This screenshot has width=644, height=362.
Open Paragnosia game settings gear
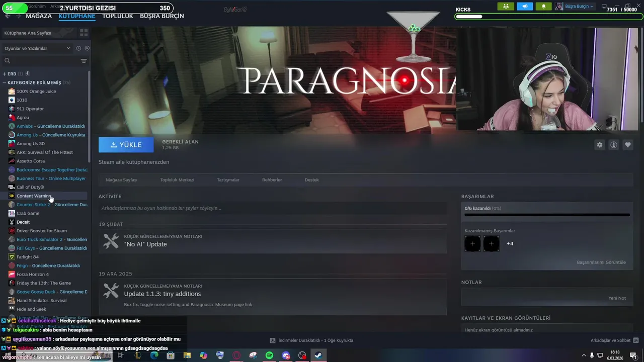click(599, 145)
